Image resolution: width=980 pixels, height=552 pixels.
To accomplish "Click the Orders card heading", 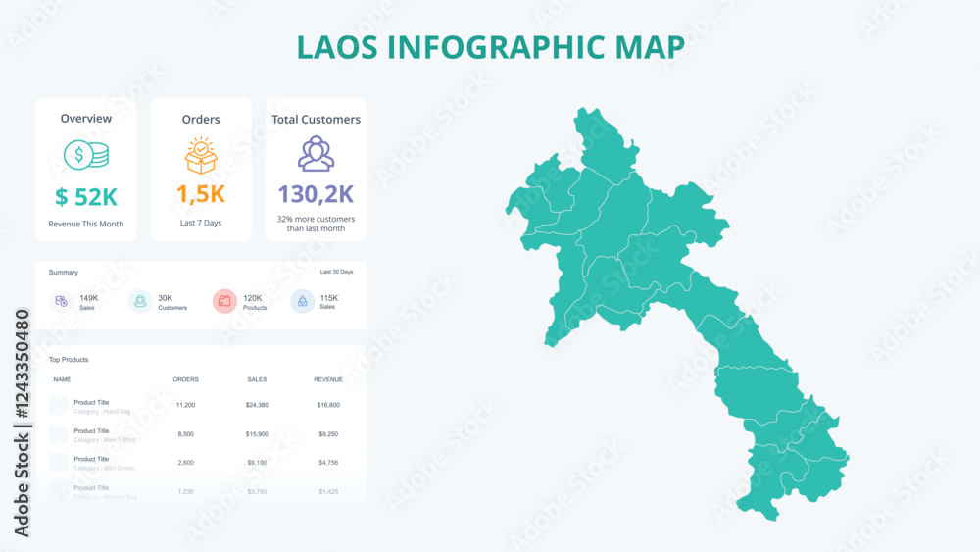I will tap(201, 119).
